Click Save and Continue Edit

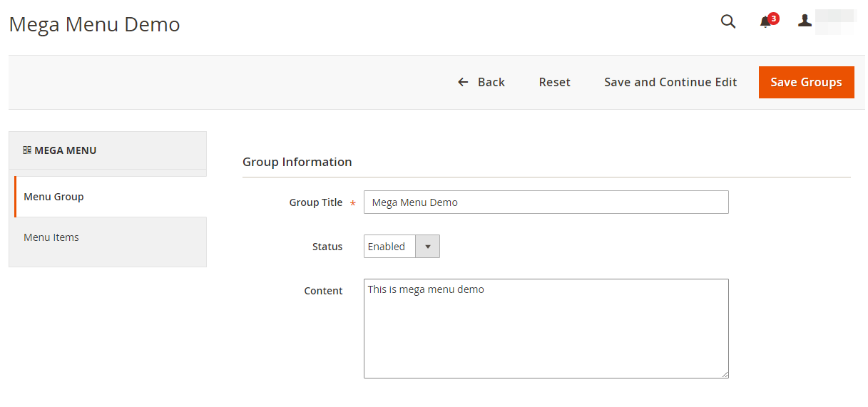670,83
